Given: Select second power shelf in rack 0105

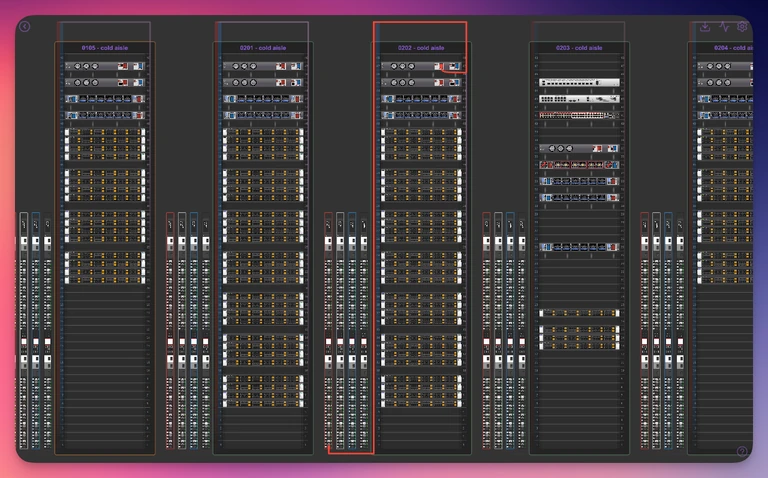Looking at the screenshot, I should [105, 82].
